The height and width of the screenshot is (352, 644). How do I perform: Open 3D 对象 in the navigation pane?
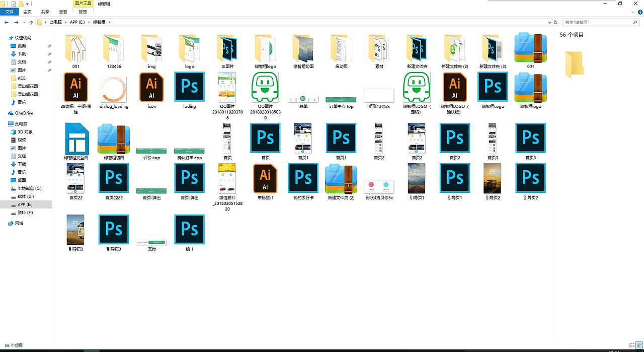21,132
